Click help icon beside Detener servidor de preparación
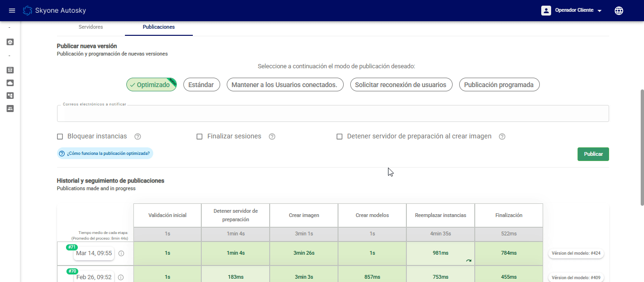The height and width of the screenshot is (282, 644). [502, 137]
